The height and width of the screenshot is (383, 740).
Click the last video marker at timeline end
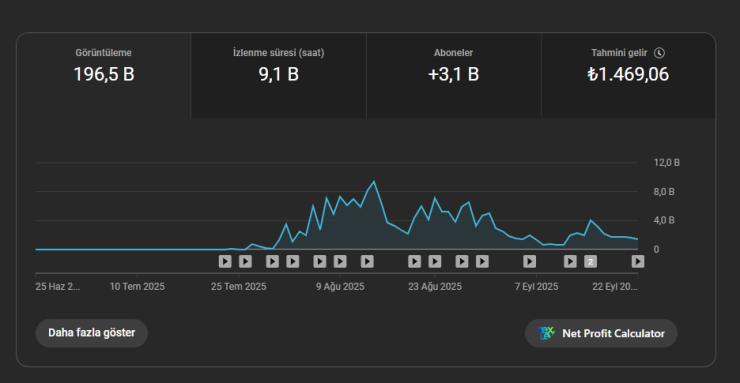pos(638,261)
